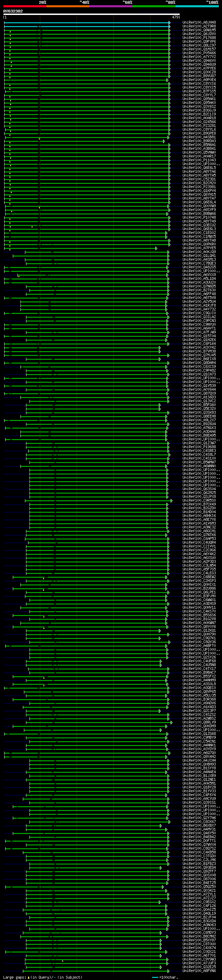This screenshot has height=980, width=222.
Task: Choose the UniRef100_C3TGD0 label
Action: click(199, 856)
